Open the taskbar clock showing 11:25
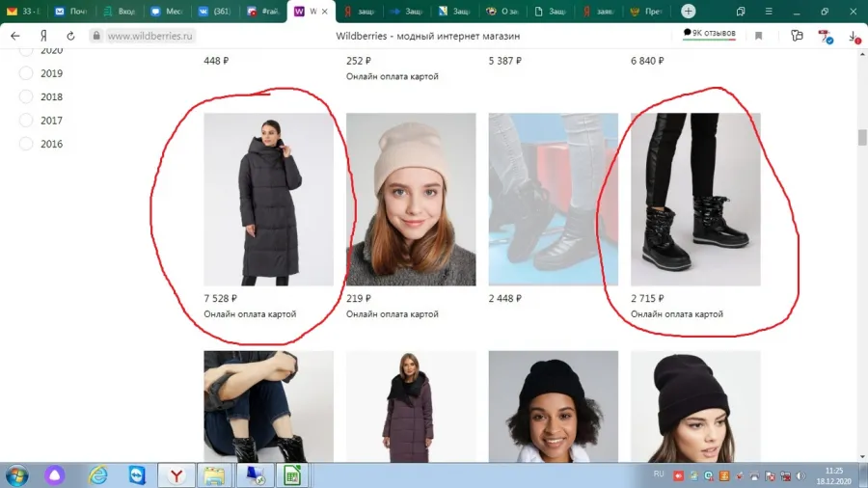 833,475
